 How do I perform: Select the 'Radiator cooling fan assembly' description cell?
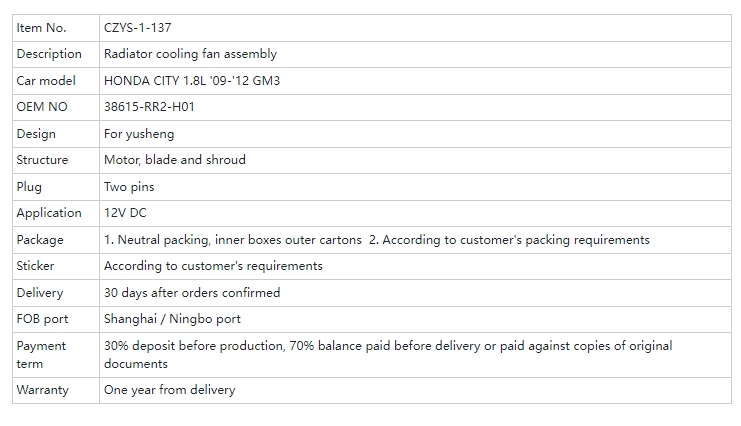coord(190,54)
